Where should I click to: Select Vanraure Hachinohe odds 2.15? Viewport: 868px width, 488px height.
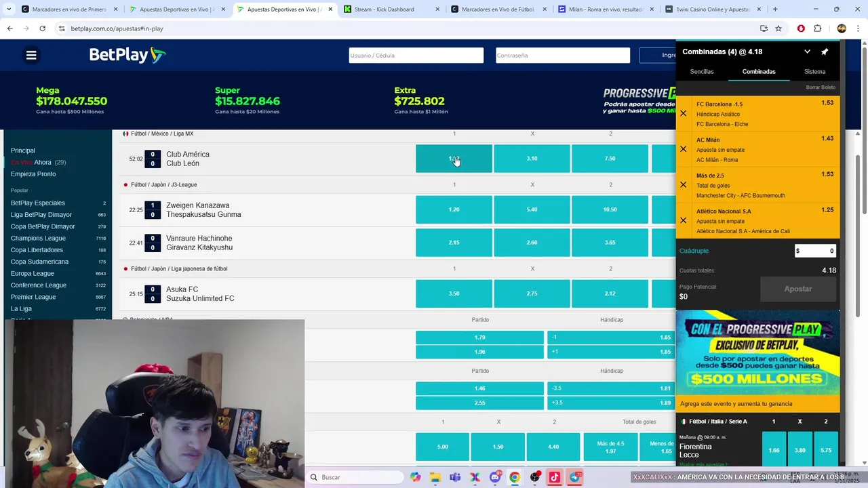(x=454, y=243)
